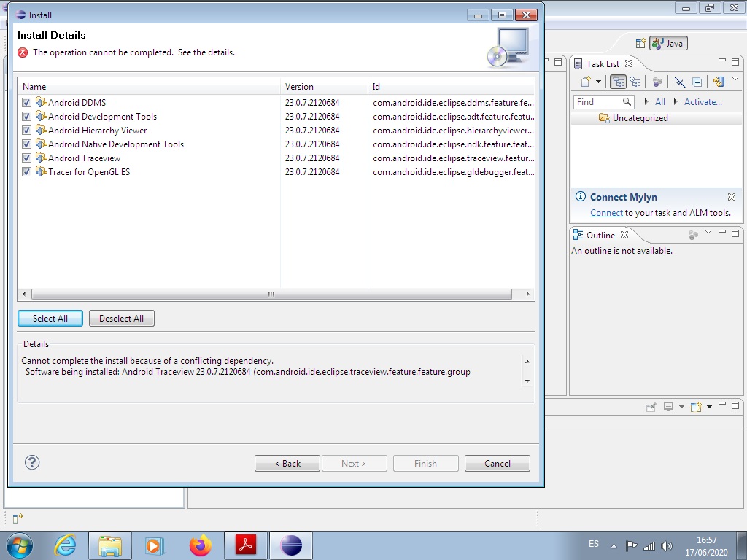Click the Activate... link in Task List
747x560 pixels.
pos(703,101)
